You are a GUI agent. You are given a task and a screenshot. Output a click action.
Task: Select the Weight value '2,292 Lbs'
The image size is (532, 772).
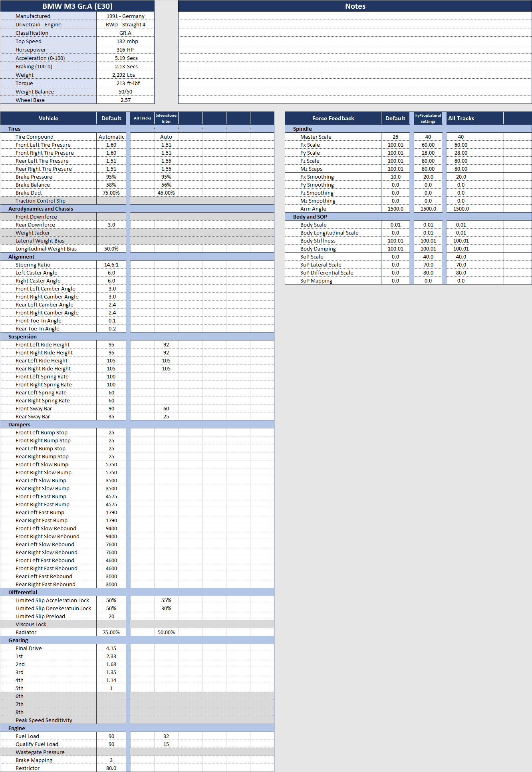point(125,75)
